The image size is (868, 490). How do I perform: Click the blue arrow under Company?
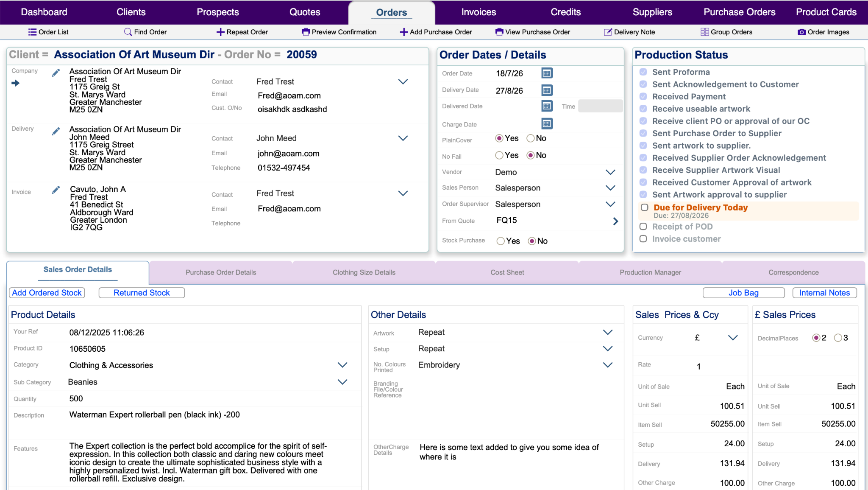16,83
